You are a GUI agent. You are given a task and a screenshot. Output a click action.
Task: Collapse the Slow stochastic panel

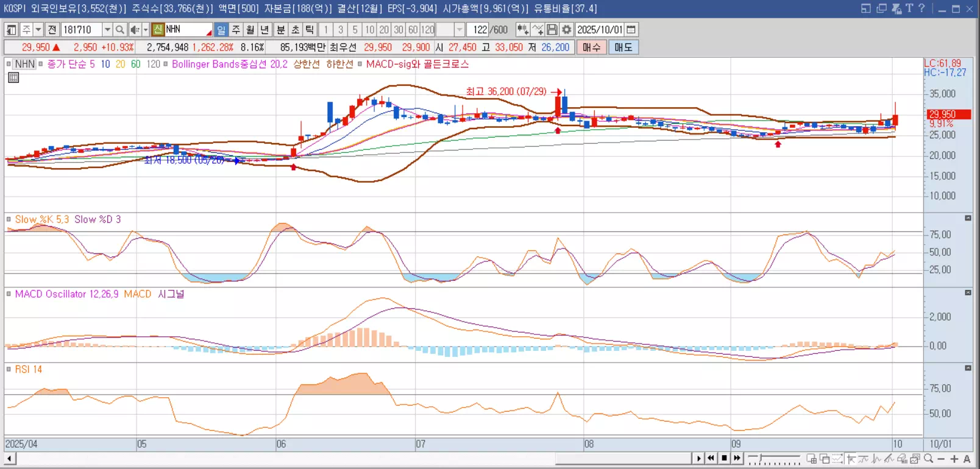pos(968,218)
